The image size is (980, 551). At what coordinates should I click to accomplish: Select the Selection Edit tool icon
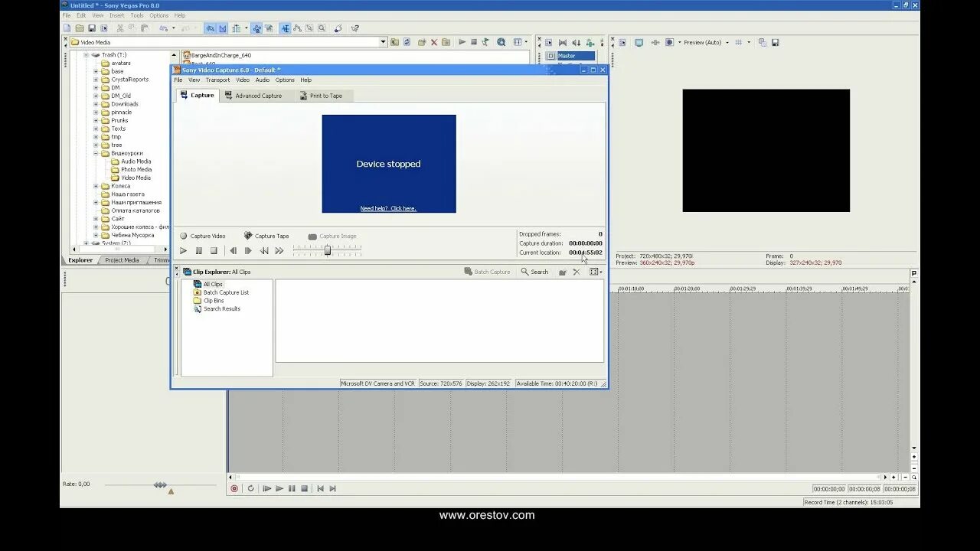(309, 28)
